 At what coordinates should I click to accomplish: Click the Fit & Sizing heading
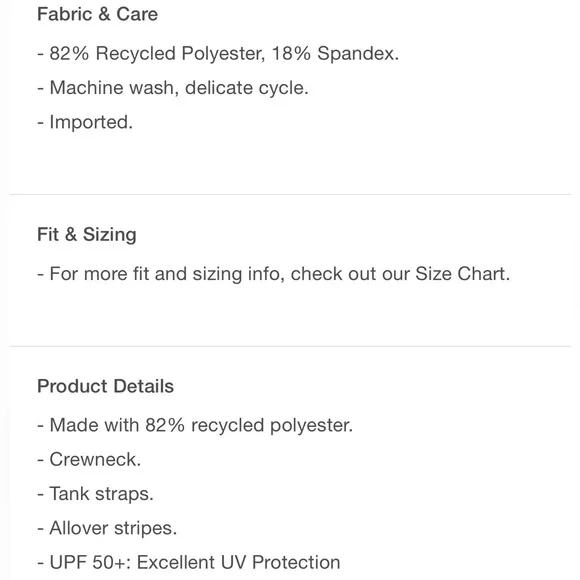tap(87, 235)
